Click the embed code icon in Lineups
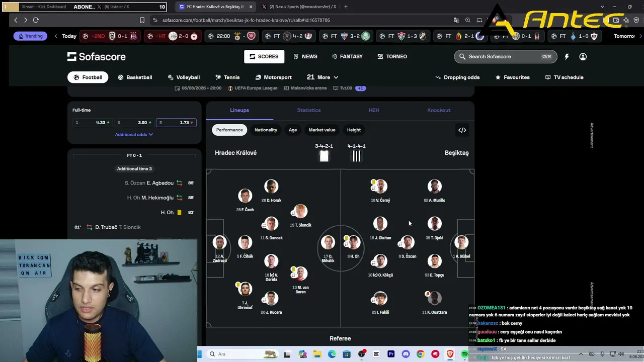The width and height of the screenshot is (644, 362). click(x=462, y=130)
